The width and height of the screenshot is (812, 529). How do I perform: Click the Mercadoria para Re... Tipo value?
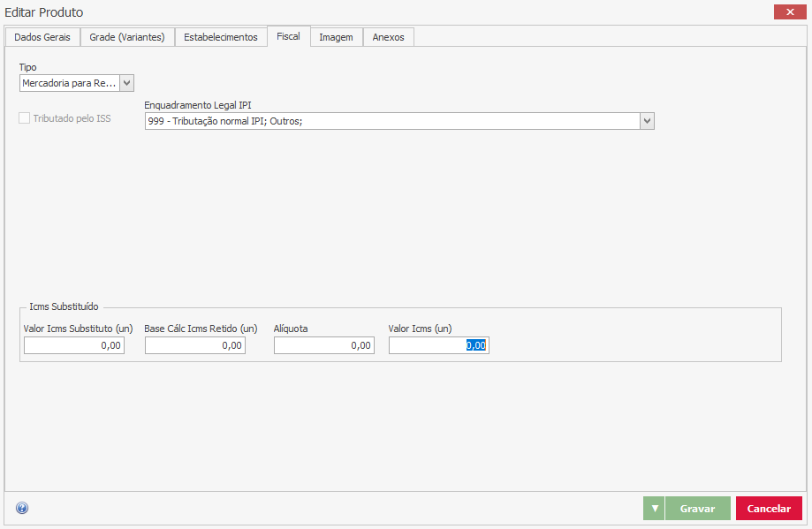(69, 83)
